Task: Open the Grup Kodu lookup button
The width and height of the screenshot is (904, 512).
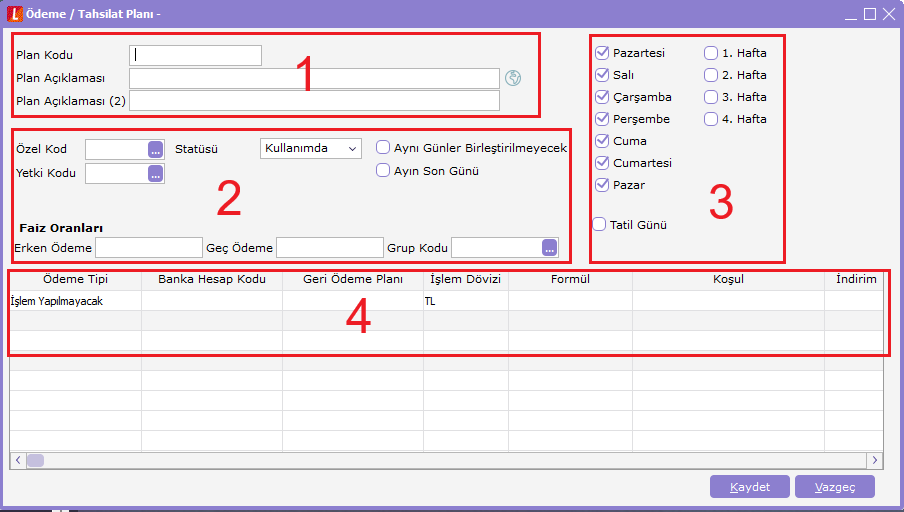Action: coord(549,248)
